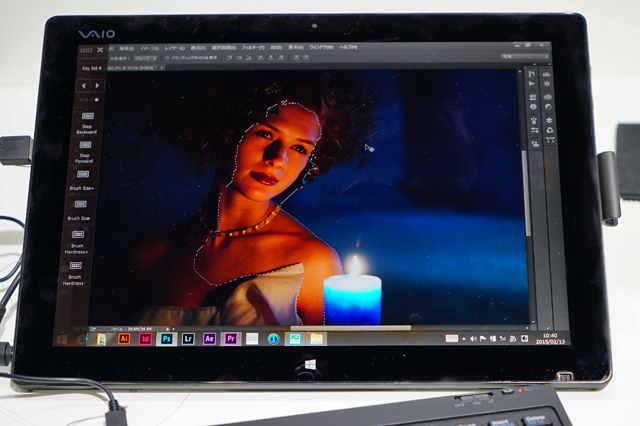Image resolution: width=640 pixels, height=426 pixels.
Task: Open the Layers panel icon
Action: tap(549, 120)
